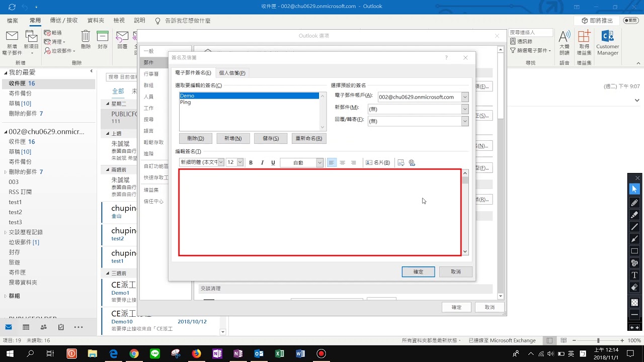Click the 搜尋連絡人 search people field

pyautogui.click(x=531, y=32)
